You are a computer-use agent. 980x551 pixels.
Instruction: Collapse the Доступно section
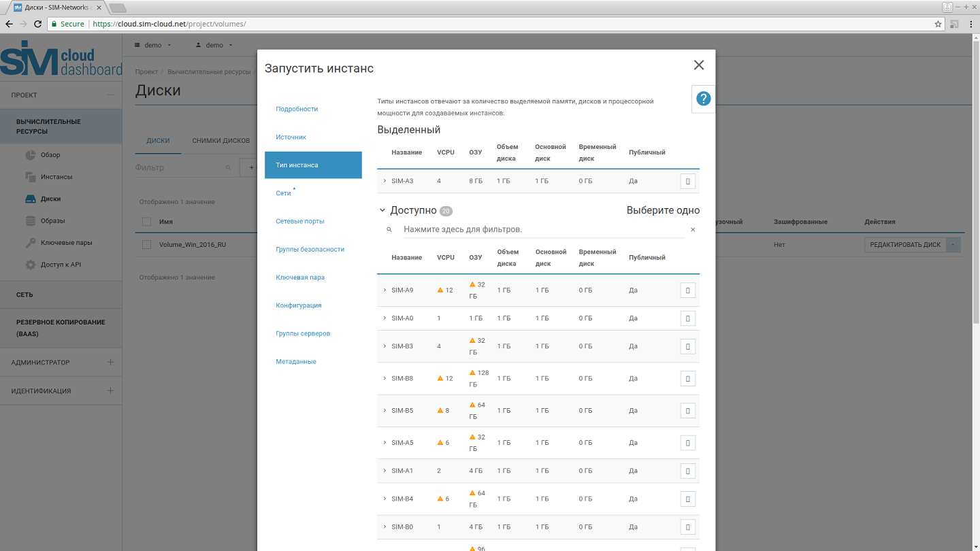(x=382, y=211)
